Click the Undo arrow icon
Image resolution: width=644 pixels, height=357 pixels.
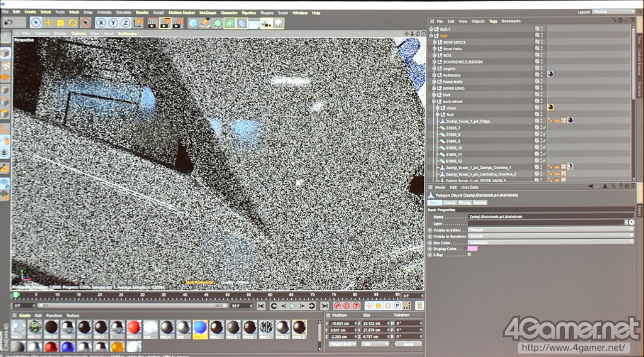(x=9, y=23)
